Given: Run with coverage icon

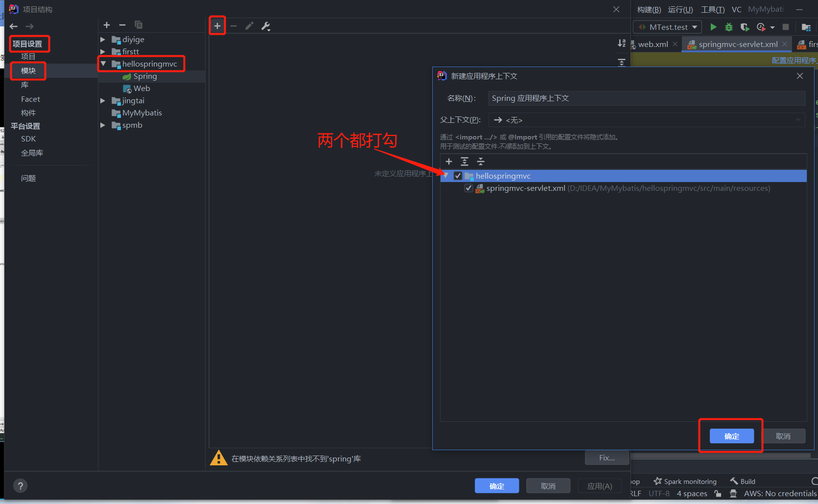Looking at the screenshot, I should 745,27.
